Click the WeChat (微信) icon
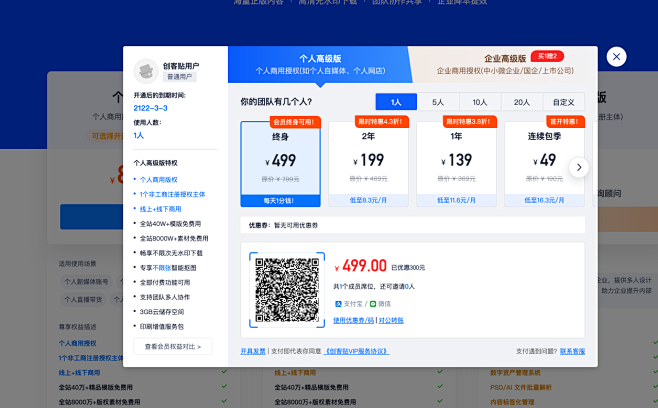Screen dimensions: 658x408 point(373,304)
